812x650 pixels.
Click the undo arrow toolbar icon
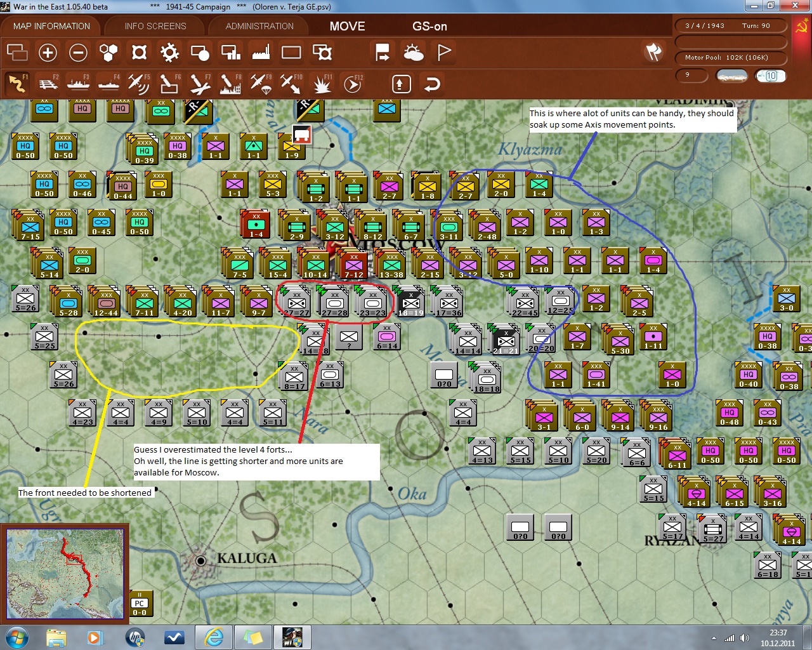(x=432, y=84)
